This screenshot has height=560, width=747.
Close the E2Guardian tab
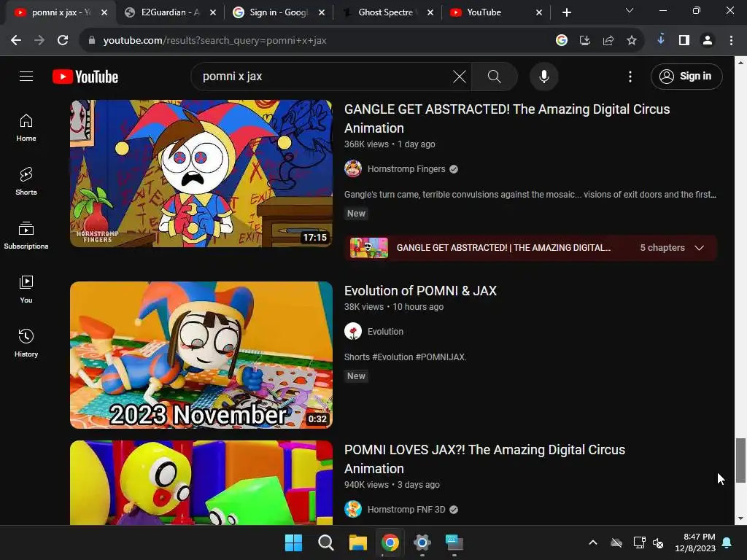tap(213, 12)
